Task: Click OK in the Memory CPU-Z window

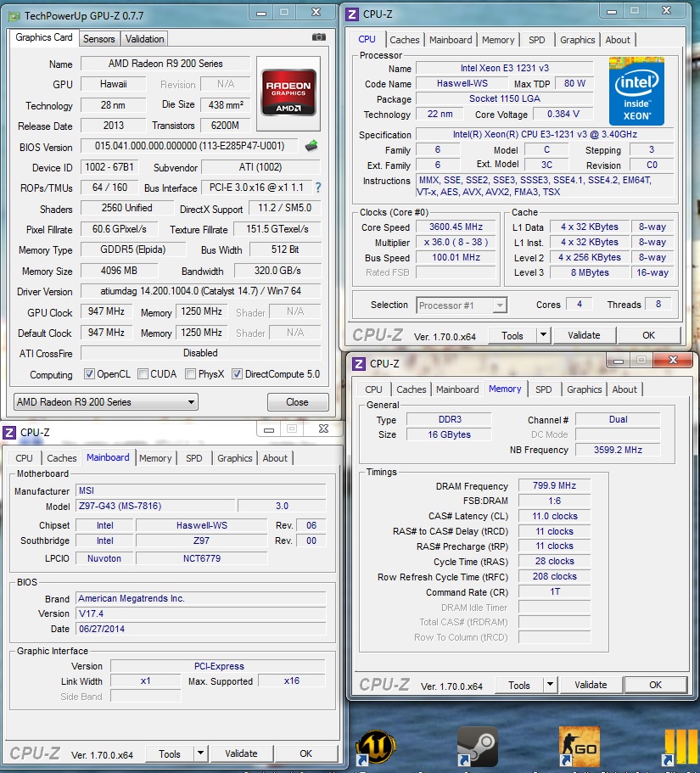Action: pos(655,685)
